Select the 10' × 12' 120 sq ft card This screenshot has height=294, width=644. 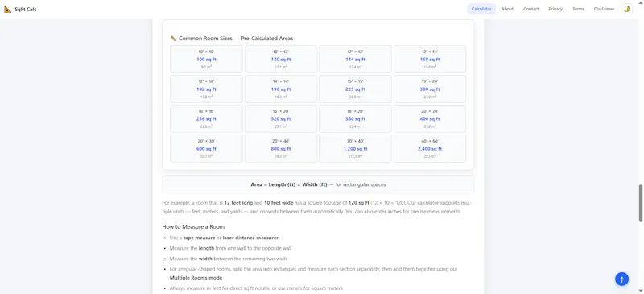281,60
